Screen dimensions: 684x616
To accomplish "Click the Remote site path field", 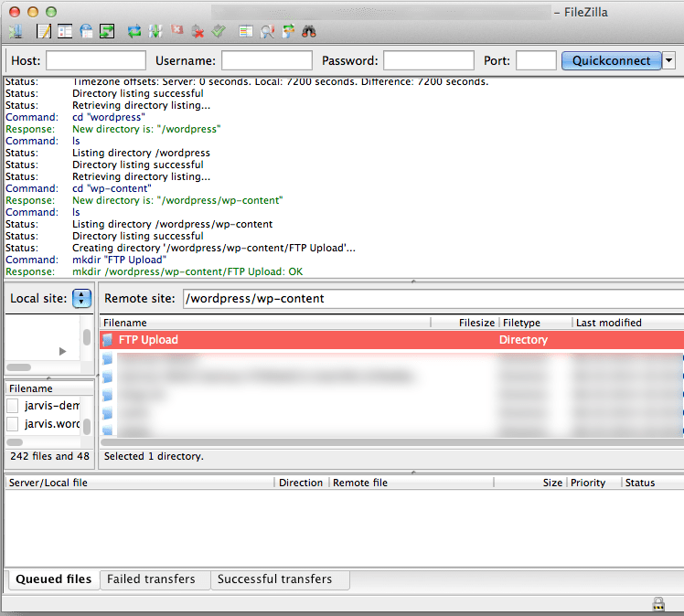I will tap(433, 299).
